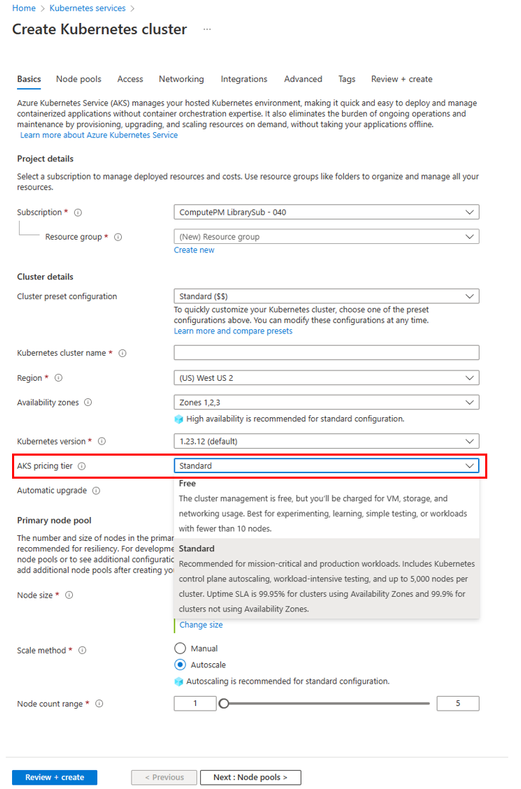521x789 pixels.
Task: Open Region dropdown showing West US 2
Action: (x=326, y=378)
